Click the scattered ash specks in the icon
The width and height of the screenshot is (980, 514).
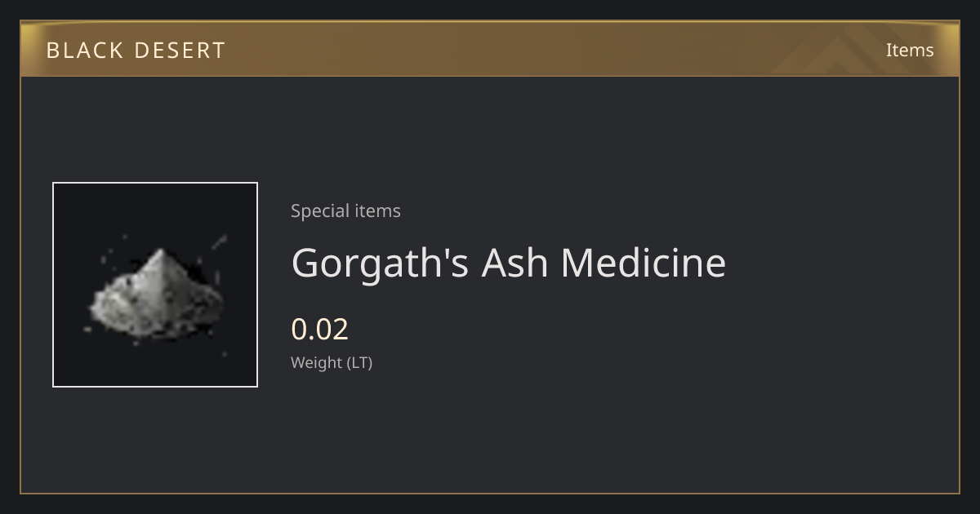[219, 241]
